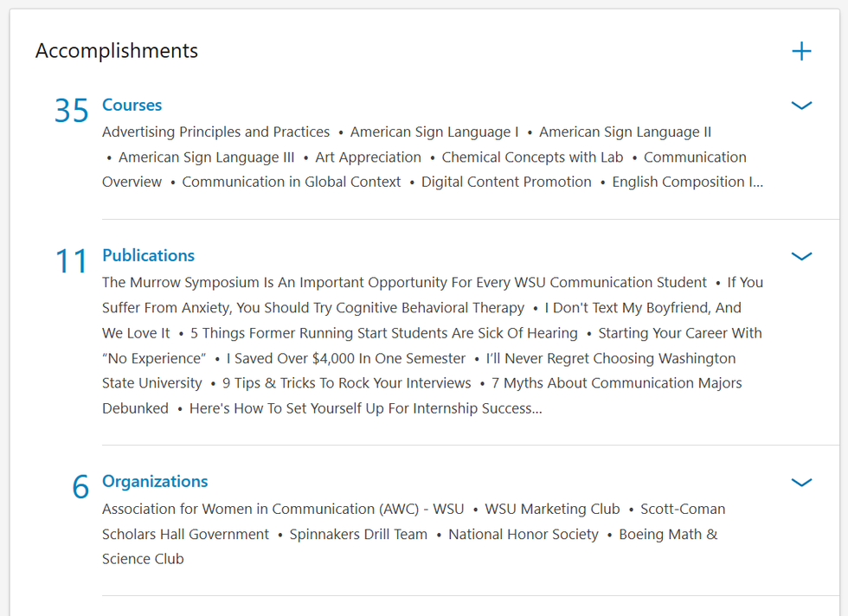Click the plus icon to add accomplishment
Viewport: 848px width, 616px height.
[x=801, y=51]
